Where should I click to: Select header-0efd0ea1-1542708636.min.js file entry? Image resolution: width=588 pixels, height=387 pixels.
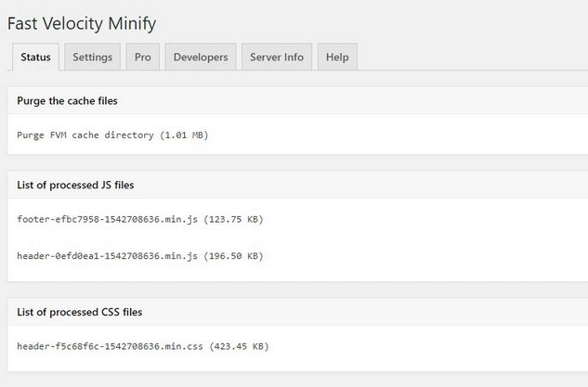point(140,256)
